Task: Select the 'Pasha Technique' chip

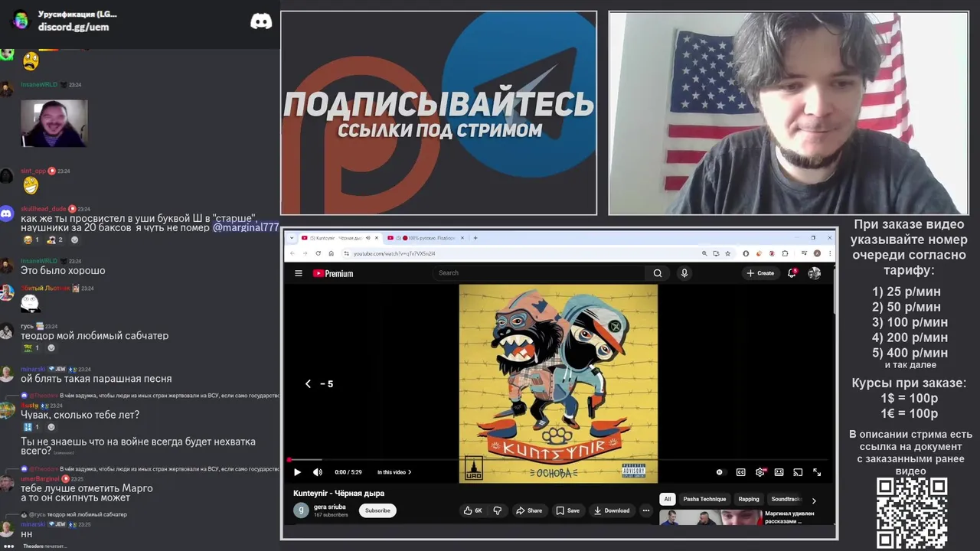Action: tap(704, 499)
